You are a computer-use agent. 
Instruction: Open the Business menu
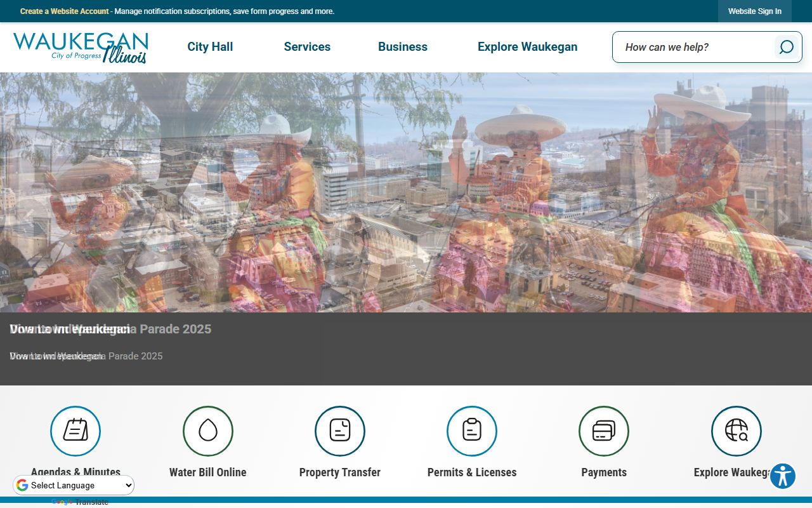(x=403, y=47)
